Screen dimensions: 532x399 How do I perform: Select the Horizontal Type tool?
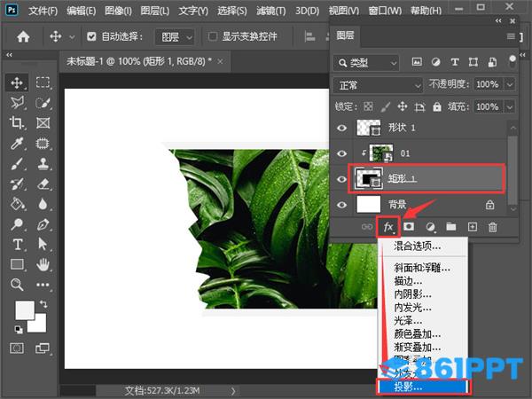[x=18, y=245]
